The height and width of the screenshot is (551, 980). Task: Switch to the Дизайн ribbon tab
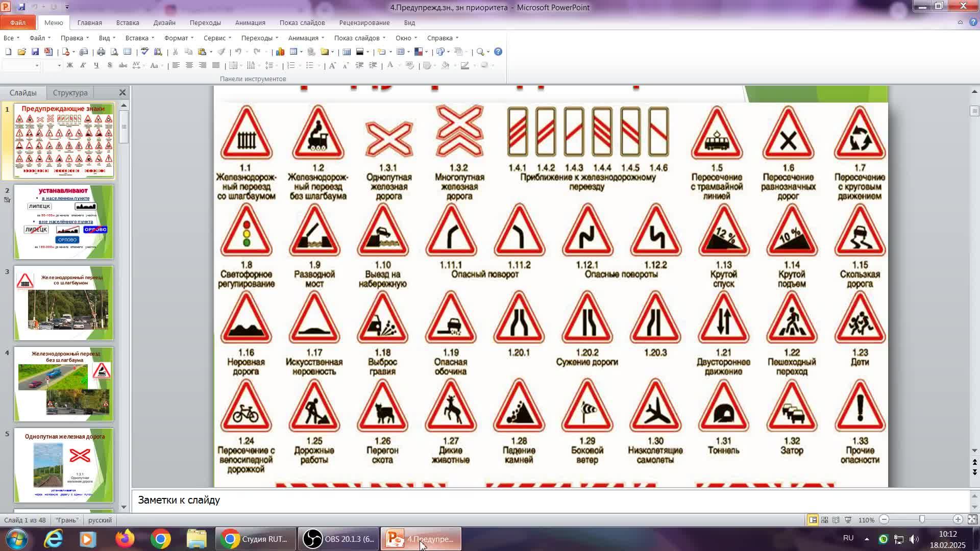point(164,22)
